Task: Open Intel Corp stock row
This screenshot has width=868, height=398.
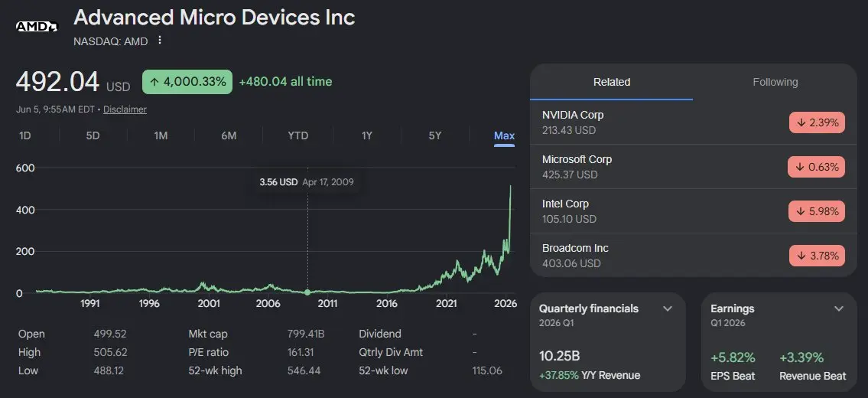Action: tap(693, 211)
